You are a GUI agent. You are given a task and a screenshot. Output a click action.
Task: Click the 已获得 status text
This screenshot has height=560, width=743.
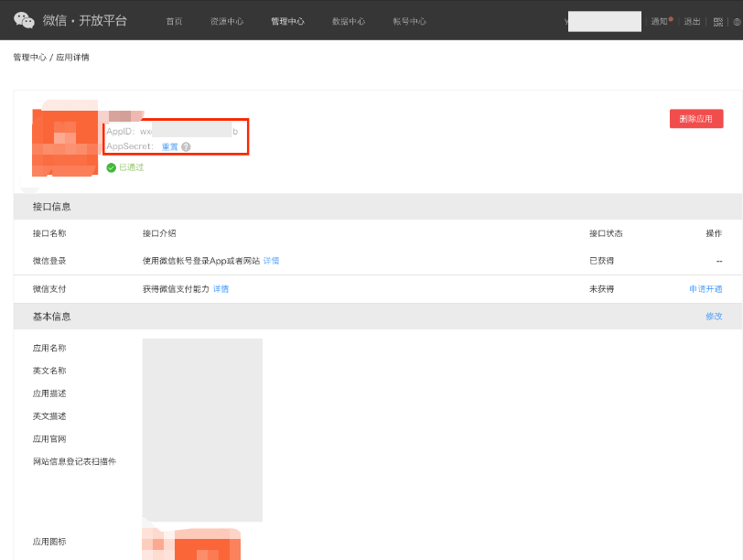pyautogui.click(x=601, y=261)
